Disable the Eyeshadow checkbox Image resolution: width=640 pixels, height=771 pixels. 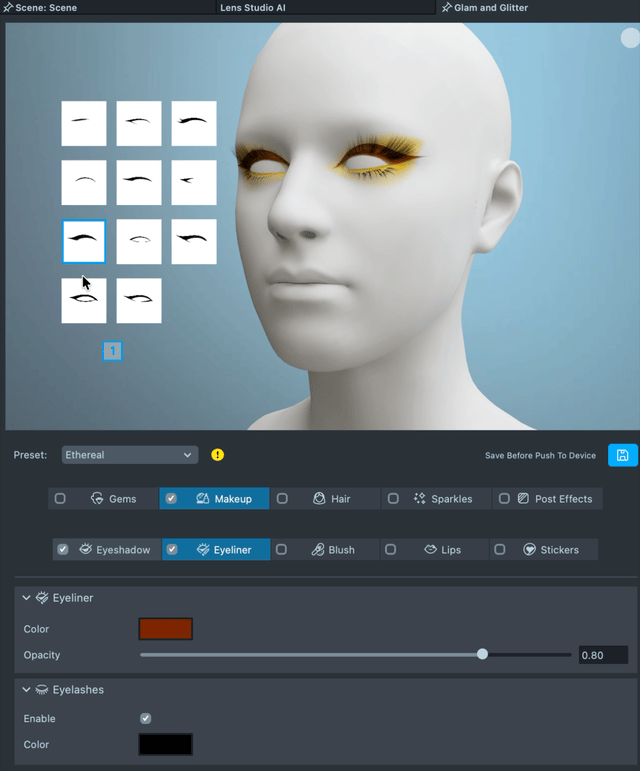63,549
